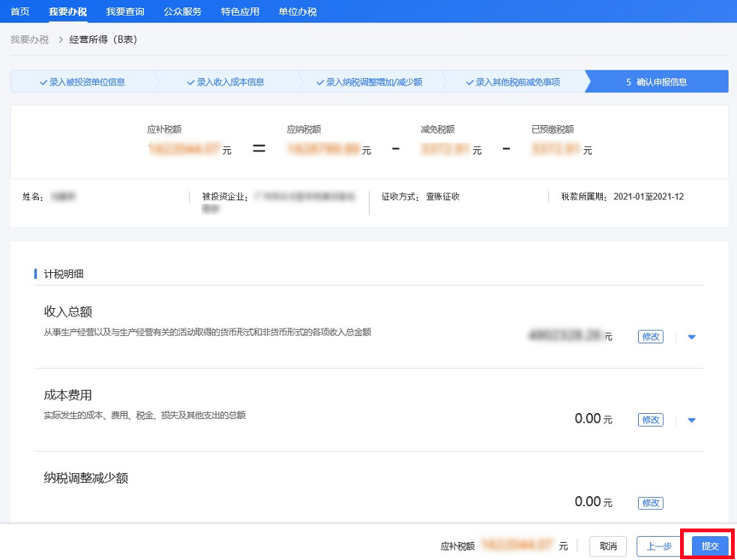The image size is (737, 560).
Task: Go back with the 上一步 button
Action: [658, 547]
